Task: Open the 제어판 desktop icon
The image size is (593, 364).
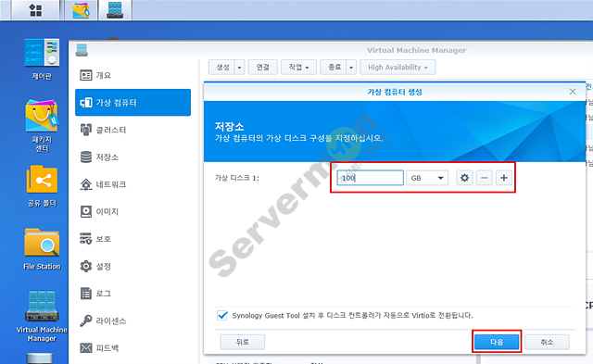Action: pos(42,59)
